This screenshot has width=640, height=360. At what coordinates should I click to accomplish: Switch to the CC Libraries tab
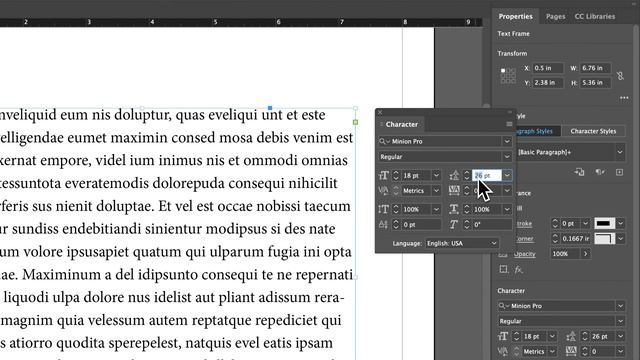point(595,16)
